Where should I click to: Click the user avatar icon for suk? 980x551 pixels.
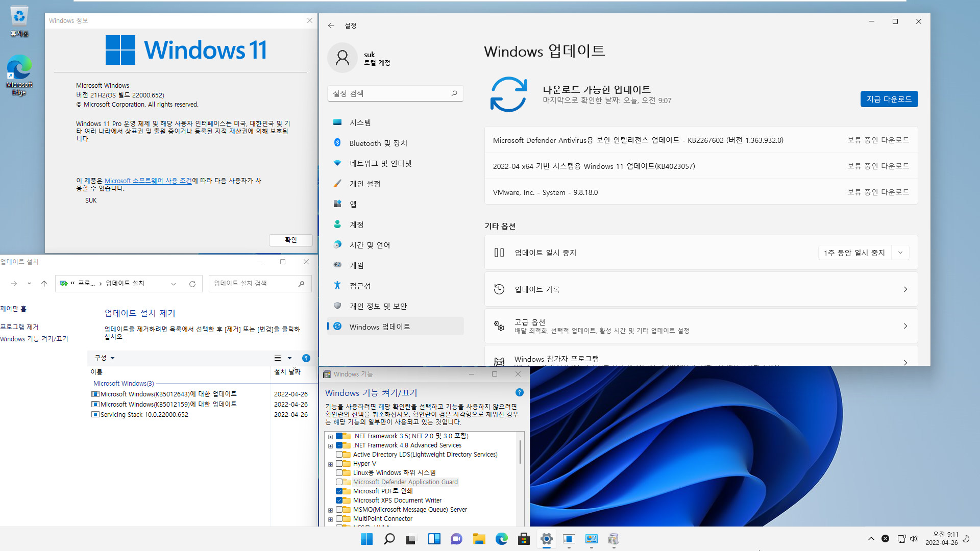tap(342, 58)
